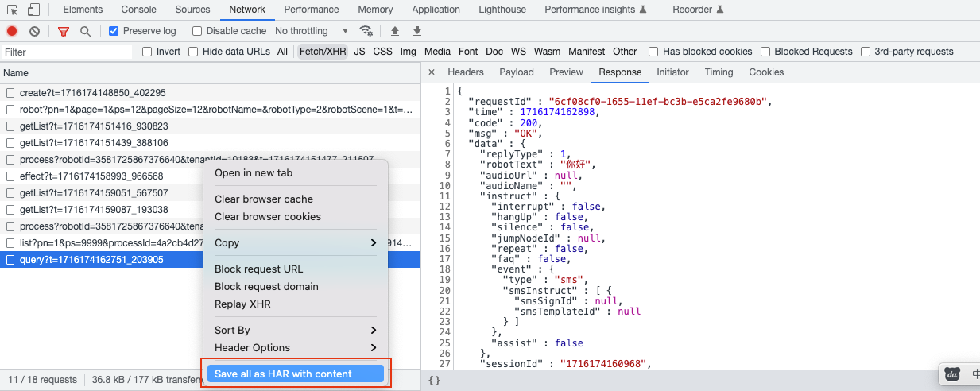Uncheck the Preserve log checkbox
The image size is (980, 391).
(114, 31)
